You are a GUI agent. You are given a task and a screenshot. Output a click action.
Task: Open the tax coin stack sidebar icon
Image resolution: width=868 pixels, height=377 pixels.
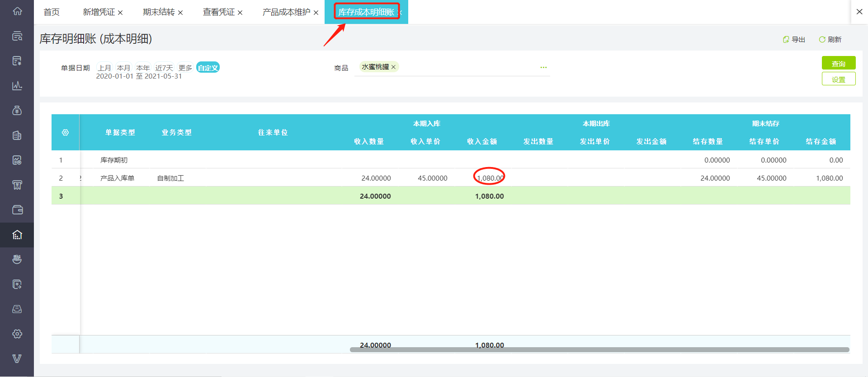[x=17, y=259]
